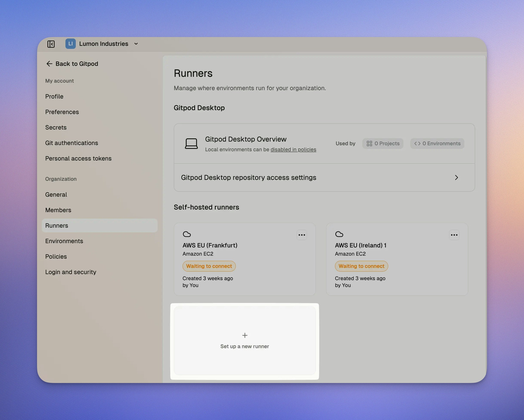Click the 0 Projects badge
Viewport: 524px width, 420px height.
click(383, 144)
